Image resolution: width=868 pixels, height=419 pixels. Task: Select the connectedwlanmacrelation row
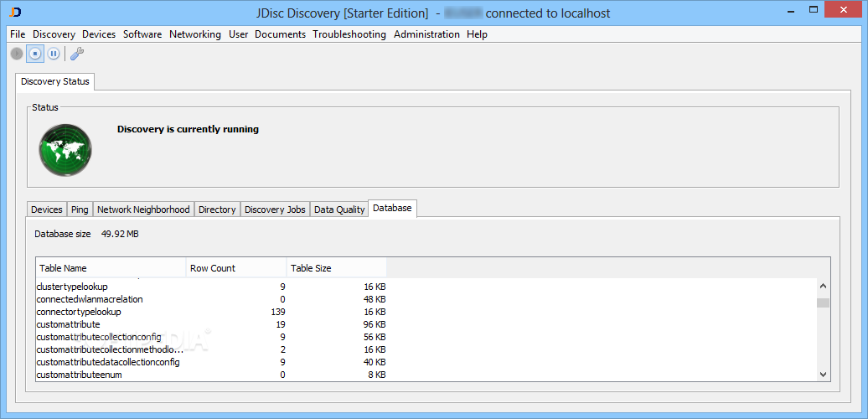click(426, 299)
